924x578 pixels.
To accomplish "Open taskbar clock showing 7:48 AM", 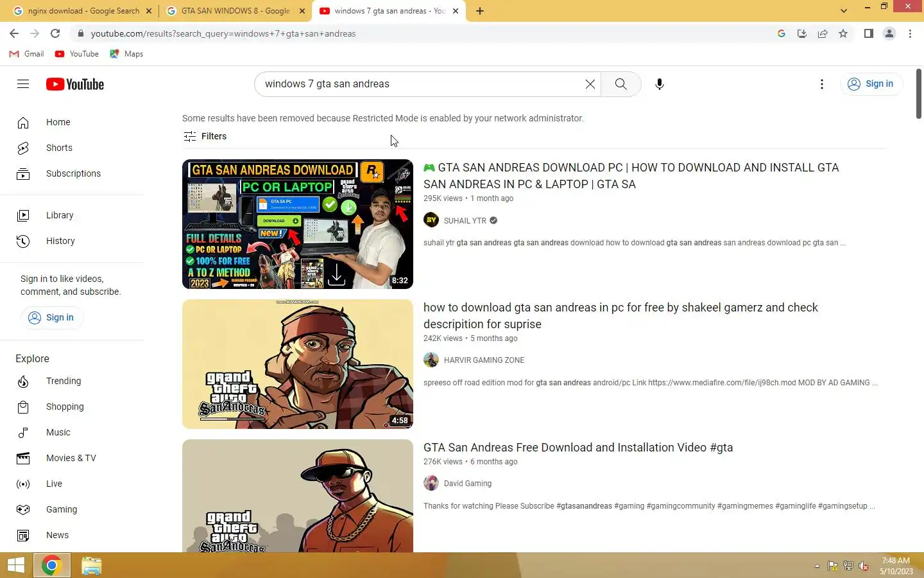I will click(x=896, y=566).
